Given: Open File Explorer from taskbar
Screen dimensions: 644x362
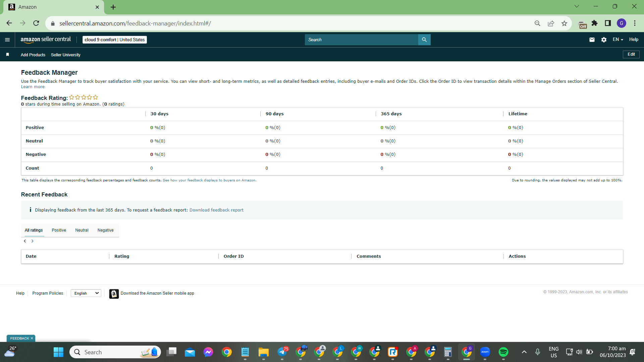Looking at the screenshot, I should pyautogui.click(x=264, y=352).
